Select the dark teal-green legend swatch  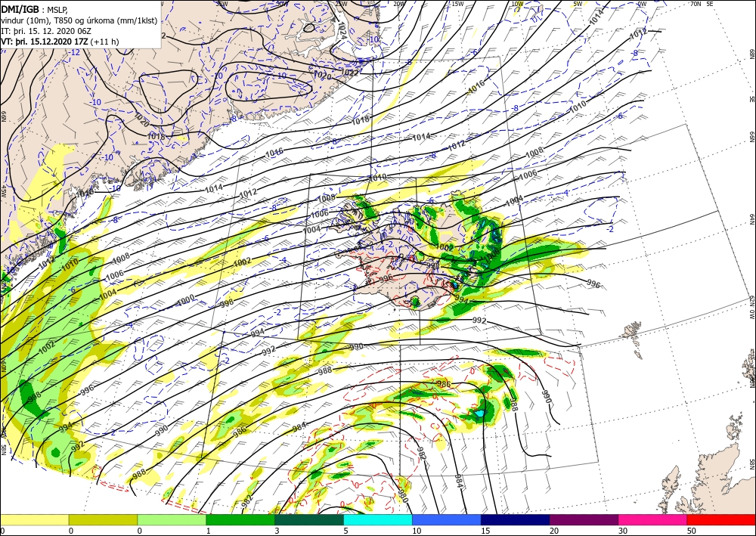(309, 519)
